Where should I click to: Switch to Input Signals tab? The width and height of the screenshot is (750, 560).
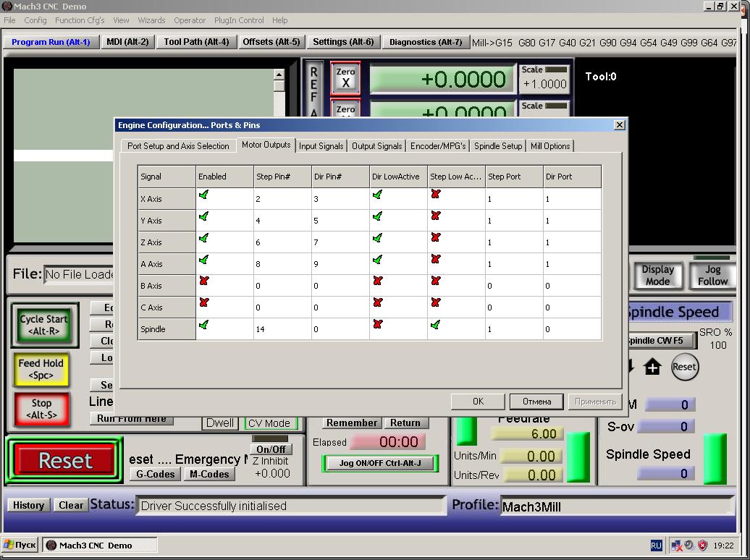pyautogui.click(x=321, y=146)
